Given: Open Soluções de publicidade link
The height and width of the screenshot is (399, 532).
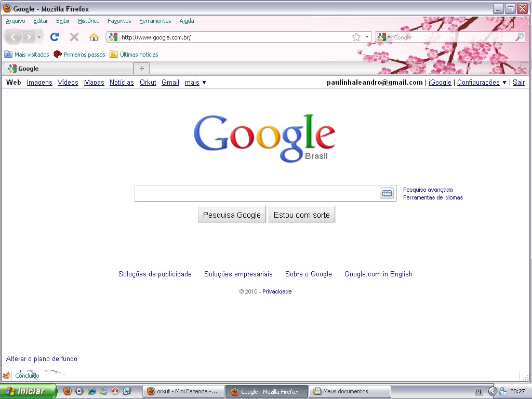Looking at the screenshot, I should pyautogui.click(x=155, y=274).
